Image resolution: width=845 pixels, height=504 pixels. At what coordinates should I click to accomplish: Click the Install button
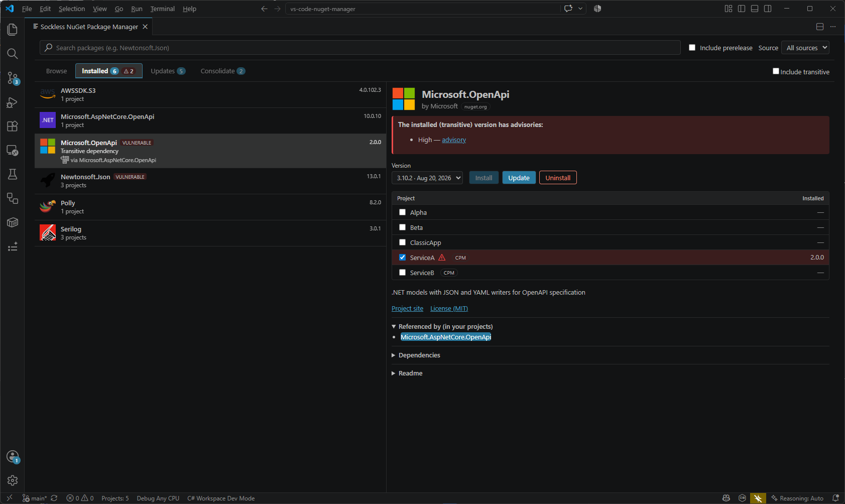point(484,178)
